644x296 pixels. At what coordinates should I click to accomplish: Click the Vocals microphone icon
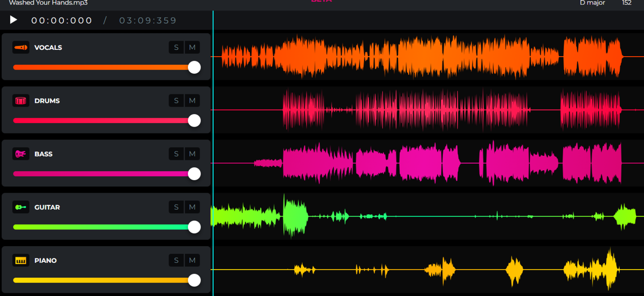pos(21,48)
